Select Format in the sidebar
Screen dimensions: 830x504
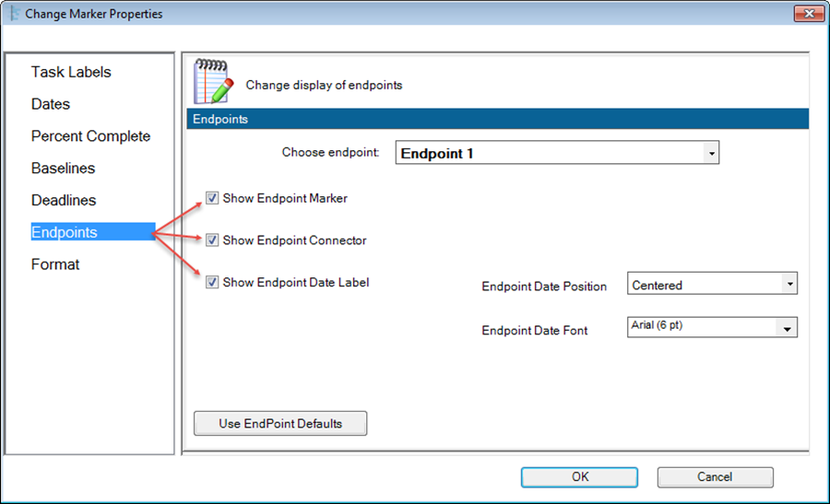(x=55, y=264)
